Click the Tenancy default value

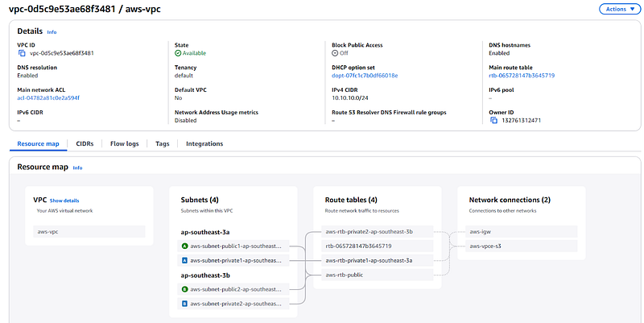184,76
